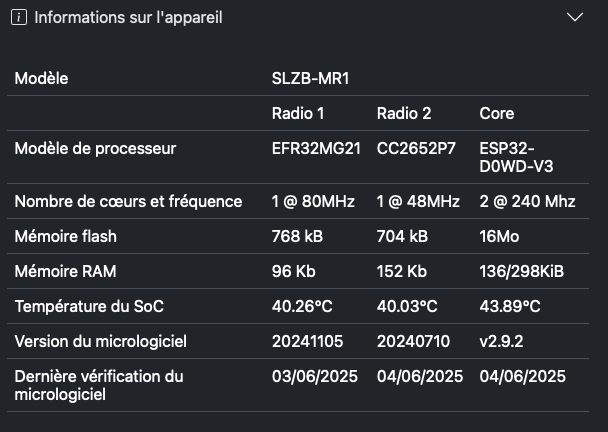Image resolution: width=608 pixels, height=432 pixels.
Task: Select the EFR32MG21 processor model cell
Action: tap(316, 149)
